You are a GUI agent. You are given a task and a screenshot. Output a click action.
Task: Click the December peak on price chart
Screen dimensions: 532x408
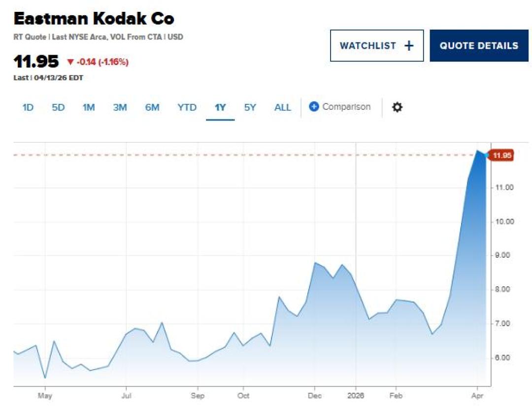(315, 263)
